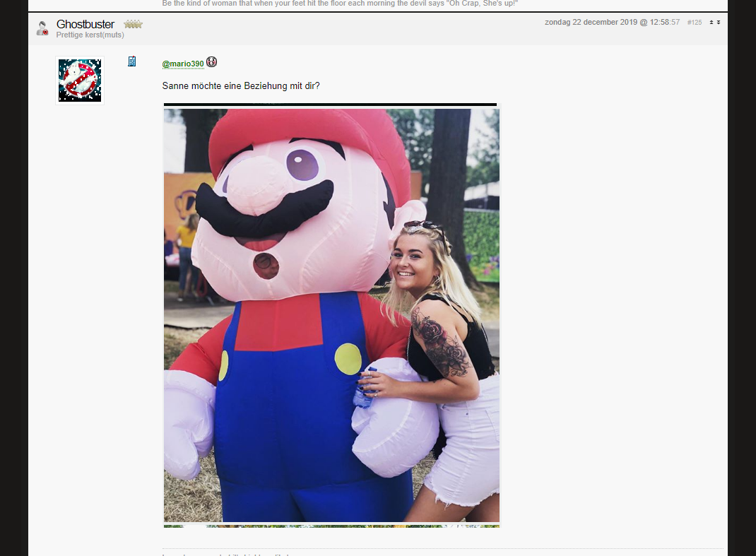Open the Ghostbuster avatar thumbnail
756x556 pixels.
pyautogui.click(x=80, y=81)
